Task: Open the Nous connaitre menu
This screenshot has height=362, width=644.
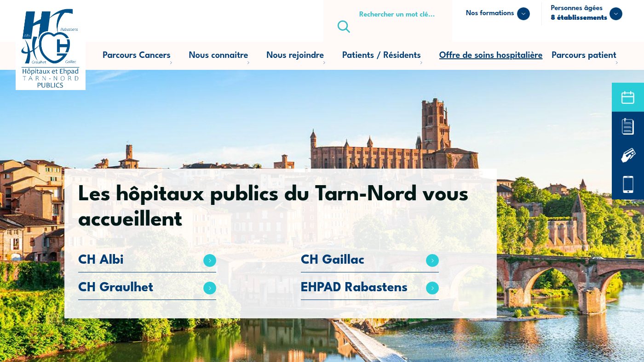Action: (x=218, y=55)
